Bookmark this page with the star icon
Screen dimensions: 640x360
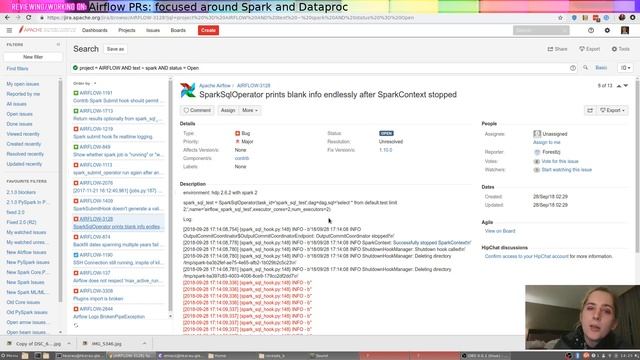(x=560, y=18)
